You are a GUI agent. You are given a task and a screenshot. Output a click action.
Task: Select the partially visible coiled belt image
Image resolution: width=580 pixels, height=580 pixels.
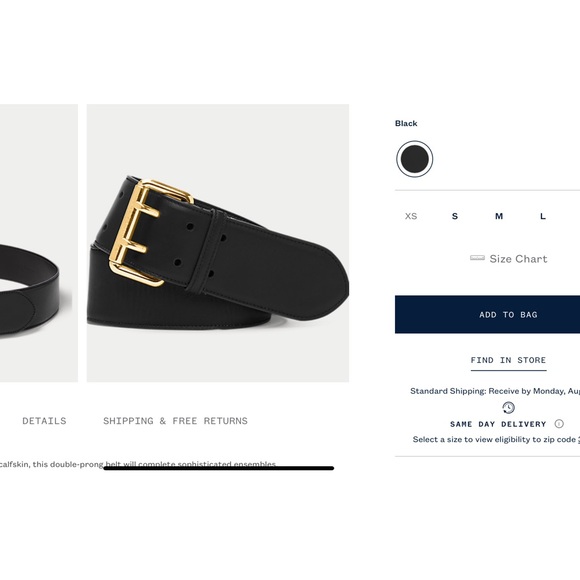click(x=39, y=243)
